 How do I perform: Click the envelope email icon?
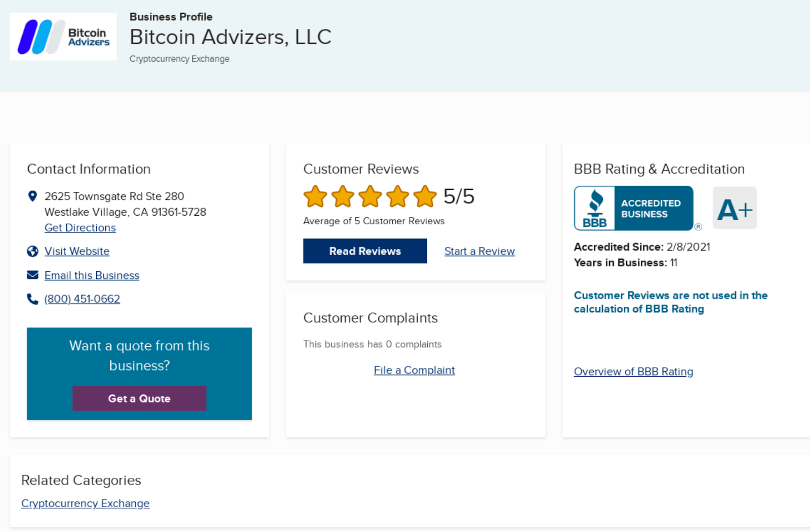coord(32,275)
